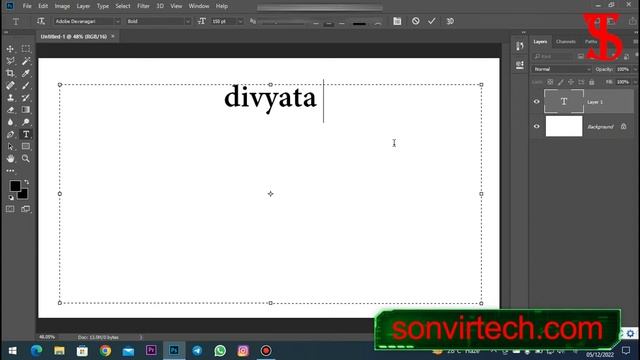
Task: Click the foreground color swatch
Action: (15, 186)
